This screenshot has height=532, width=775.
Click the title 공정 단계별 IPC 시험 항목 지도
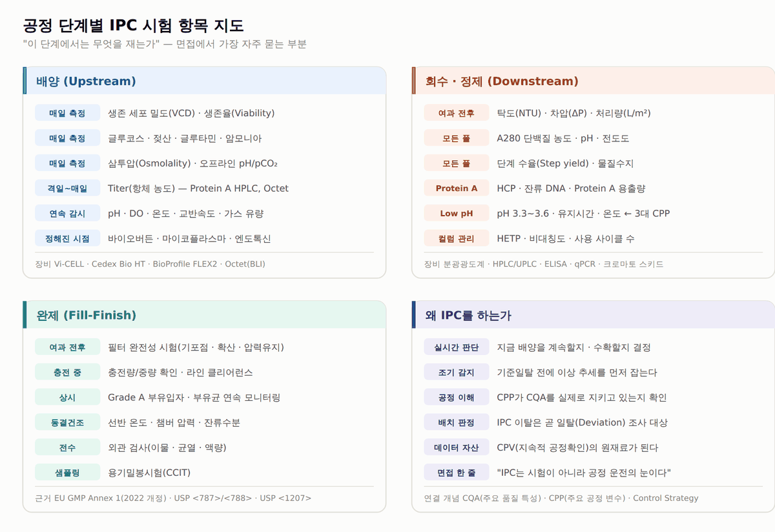pyautogui.click(x=134, y=26)
